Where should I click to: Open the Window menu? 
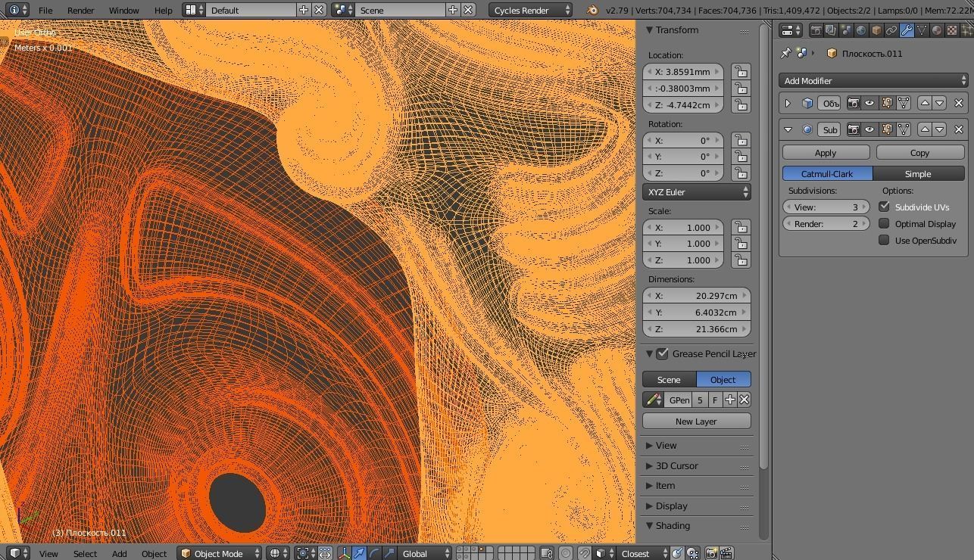click(x=123, y=10)
